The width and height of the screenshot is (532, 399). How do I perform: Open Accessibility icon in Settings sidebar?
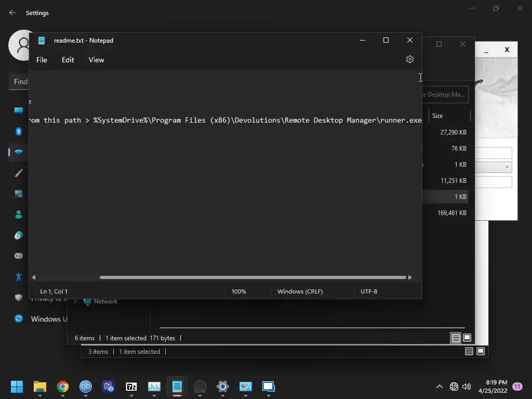pos(19,277)
